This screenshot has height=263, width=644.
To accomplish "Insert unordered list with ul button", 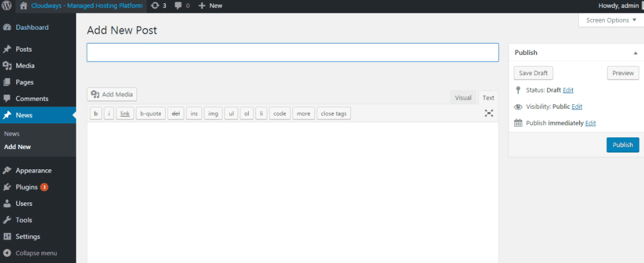I will 231,114.
